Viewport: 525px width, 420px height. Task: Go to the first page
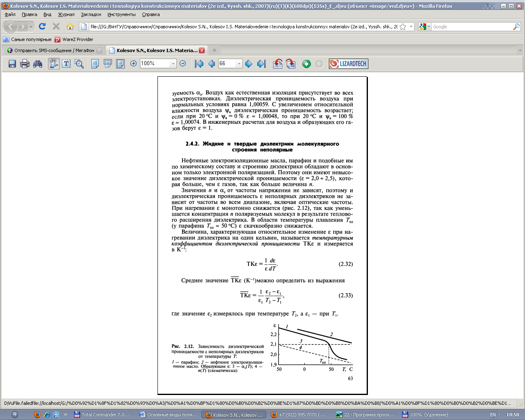click(x=199, y=64)
